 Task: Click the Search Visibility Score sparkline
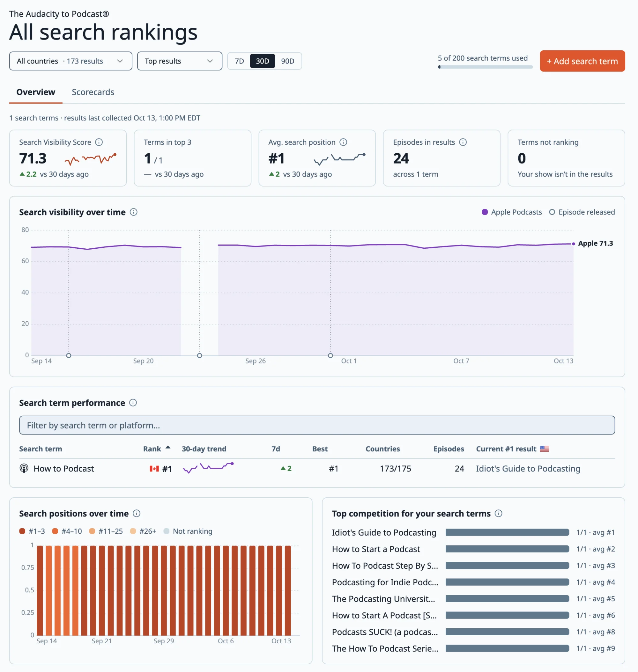tap(91, 159)
